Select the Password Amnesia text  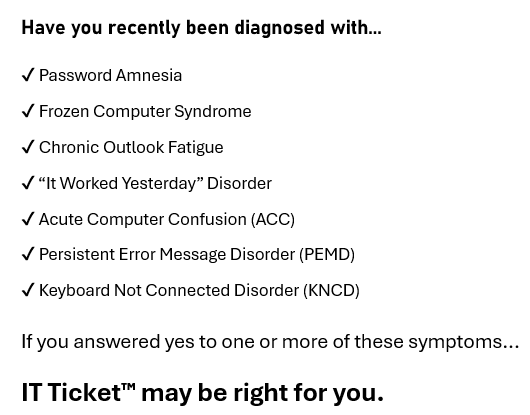[111, 75]
